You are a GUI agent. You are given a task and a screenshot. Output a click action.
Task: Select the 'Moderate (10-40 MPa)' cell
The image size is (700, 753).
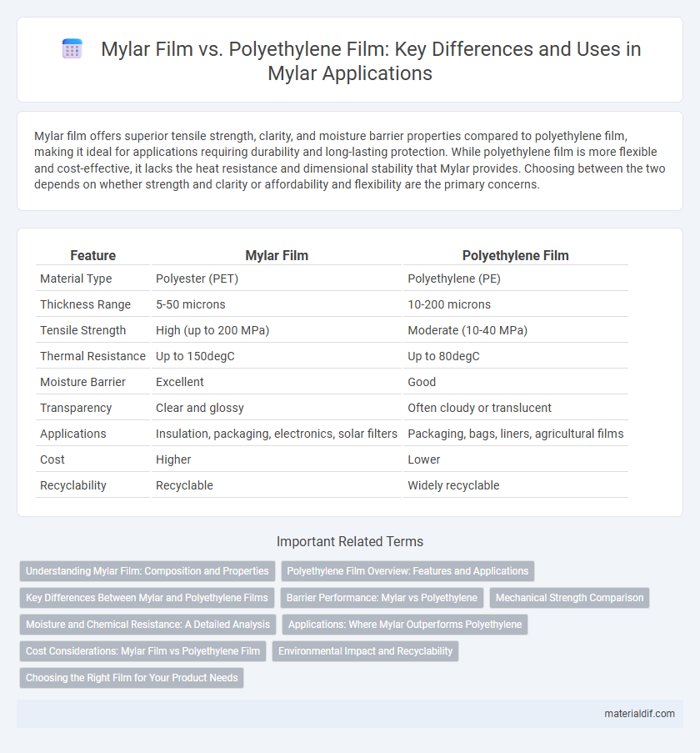click(467, 330)
